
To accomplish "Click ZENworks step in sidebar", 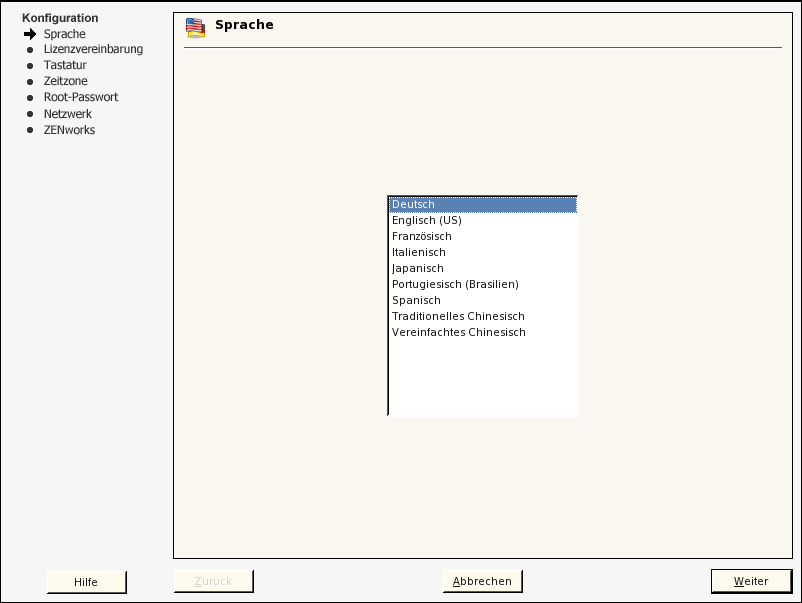I will click(69, 130).
